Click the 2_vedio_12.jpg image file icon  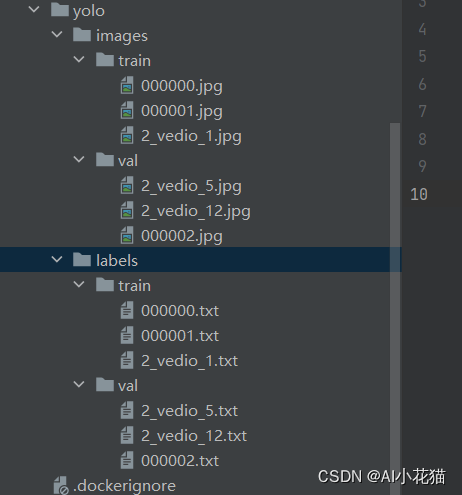click(x=127, y=210)
